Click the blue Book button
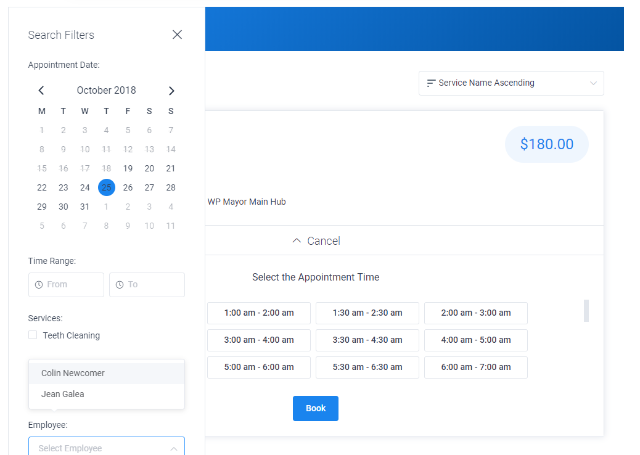Viewport: 640px width, 455px height. [316, 408]
